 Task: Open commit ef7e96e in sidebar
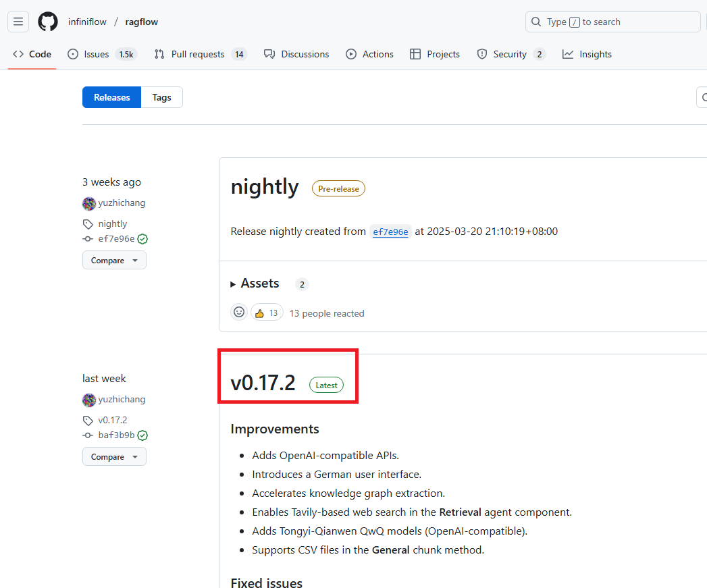pos(116,238)
